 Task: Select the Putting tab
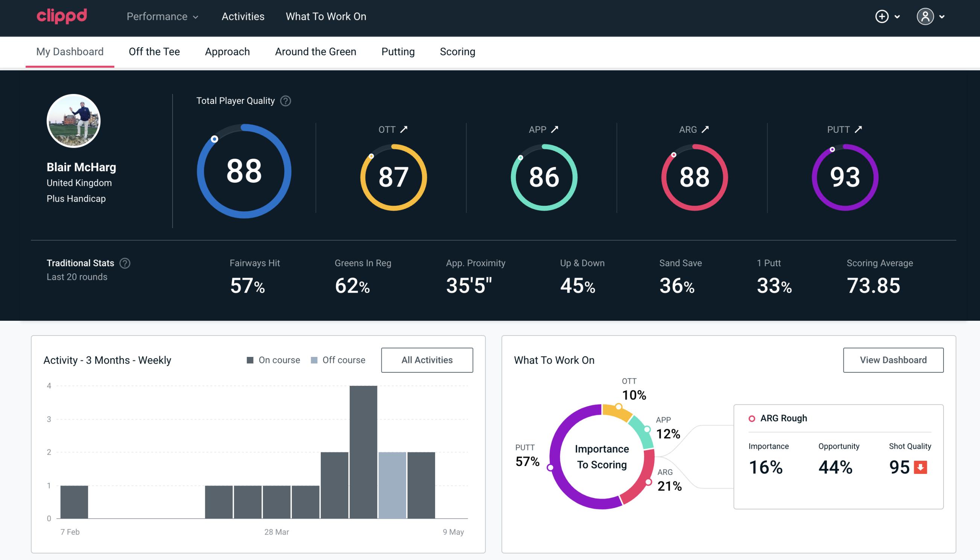[x=398, y=51]
